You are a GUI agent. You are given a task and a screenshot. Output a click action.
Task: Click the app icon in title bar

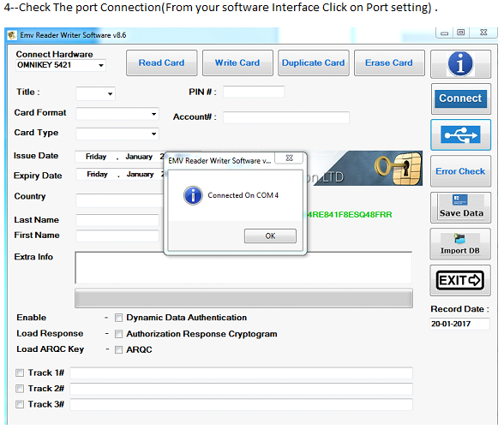click(x=12, y=34)
